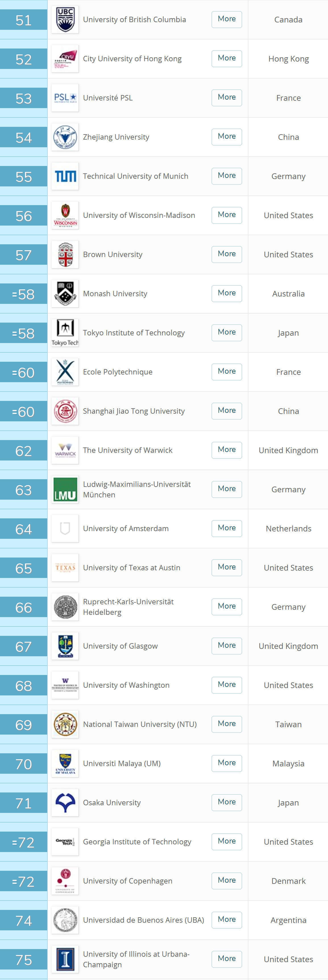
Task: Open the TUM logo thumbnail
Action: tap(65, 176)
